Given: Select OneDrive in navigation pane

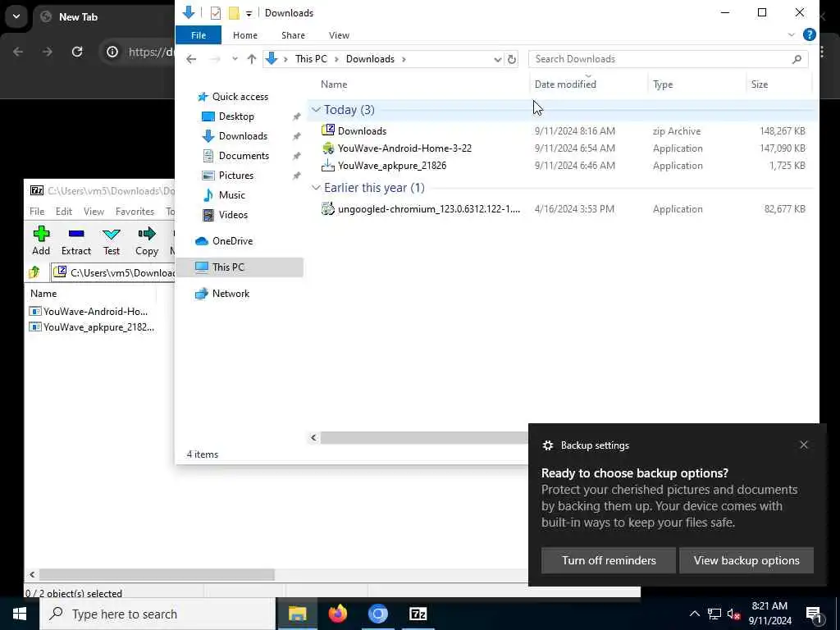Looking at the screenshot, I should tap(232, 241).
